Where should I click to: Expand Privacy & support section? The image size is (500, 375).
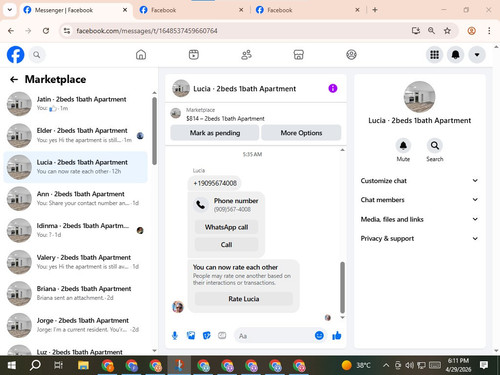(x=419, y=238)
